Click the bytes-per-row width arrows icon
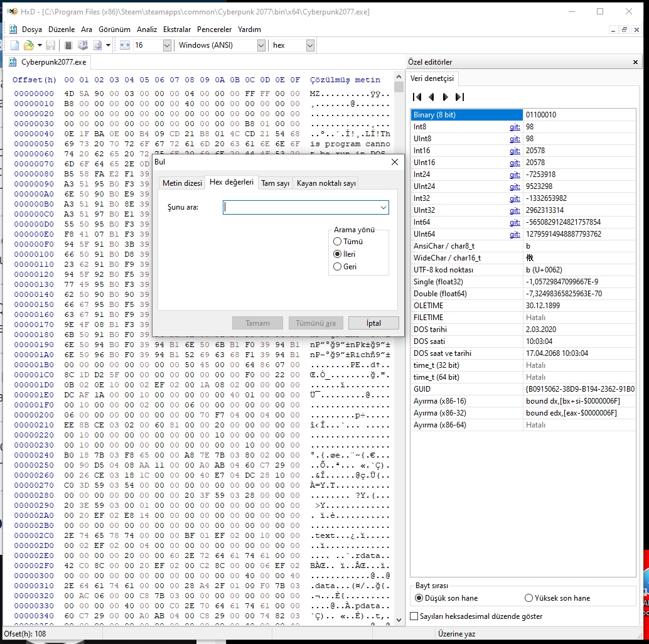The image size is (649, 644). point(124,45)
